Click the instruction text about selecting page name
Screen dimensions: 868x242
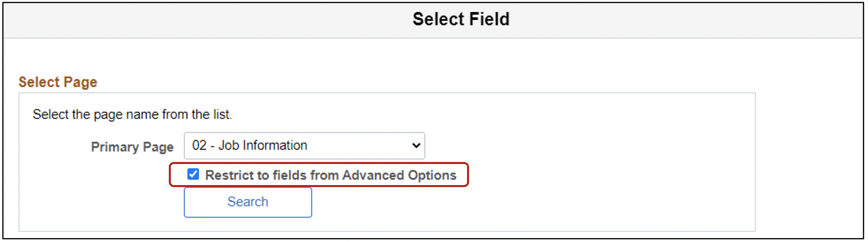(x=133, y=114)
